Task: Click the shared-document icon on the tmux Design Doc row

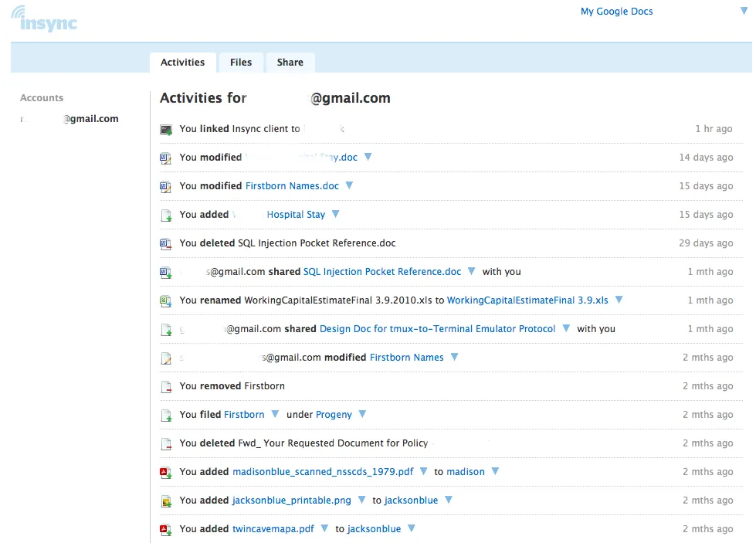Action: coord(165,328)
